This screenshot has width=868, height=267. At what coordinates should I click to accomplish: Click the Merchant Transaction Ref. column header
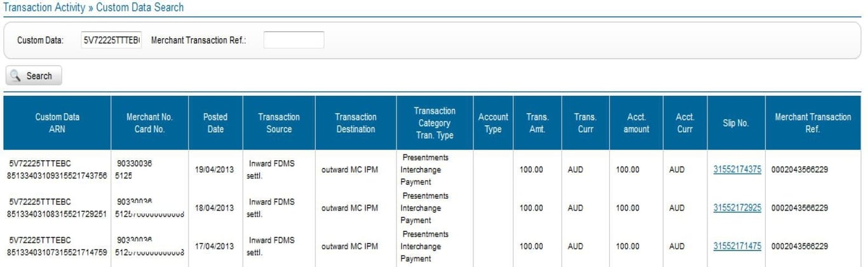(x=813, y=123)
